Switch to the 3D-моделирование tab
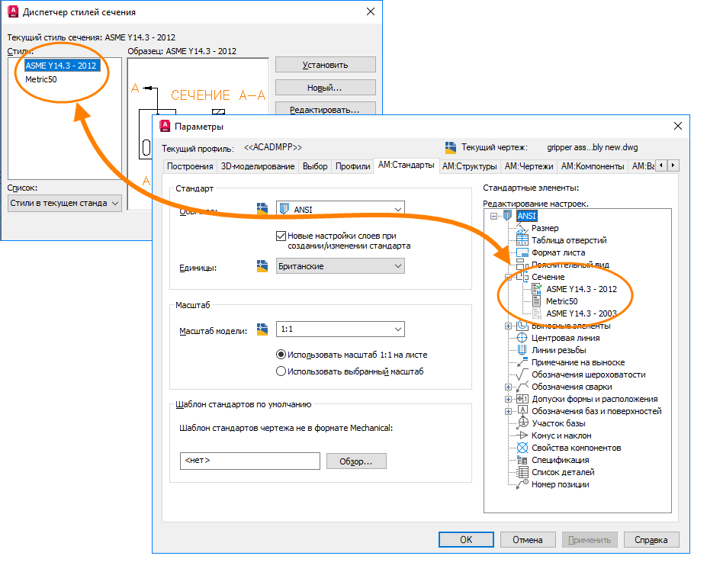Image resolution: width=707 pixels, height=588 pixels. [x=258, y=166]
